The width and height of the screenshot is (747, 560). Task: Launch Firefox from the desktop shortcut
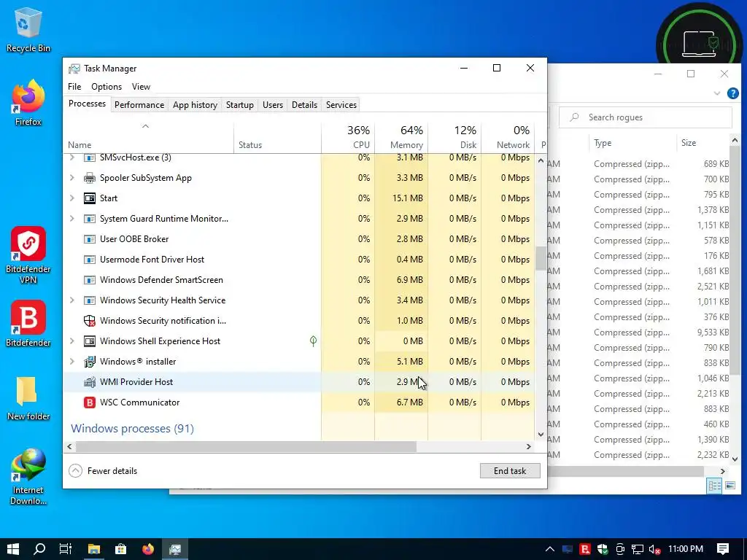click(x=28, y=103)
